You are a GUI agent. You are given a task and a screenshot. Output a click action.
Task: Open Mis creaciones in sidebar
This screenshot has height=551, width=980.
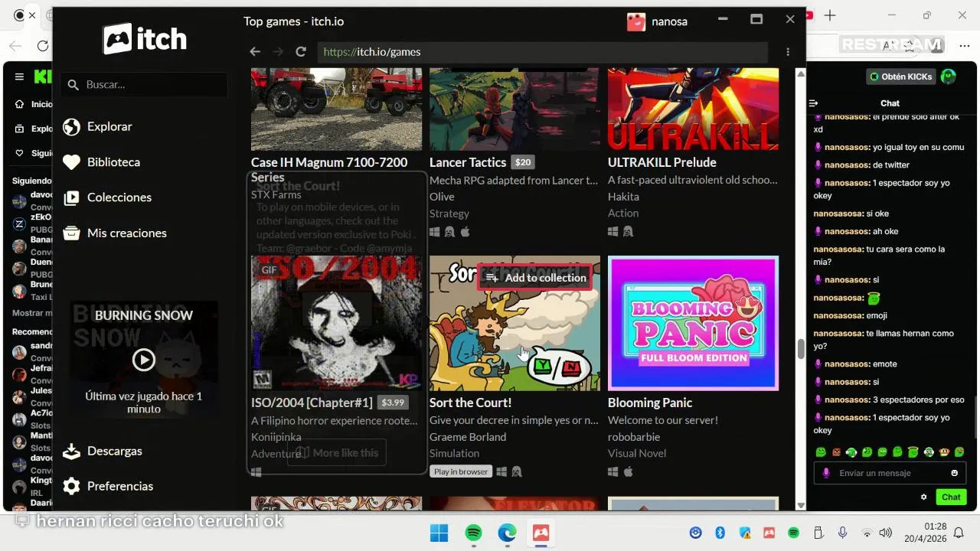coord(127,233)
